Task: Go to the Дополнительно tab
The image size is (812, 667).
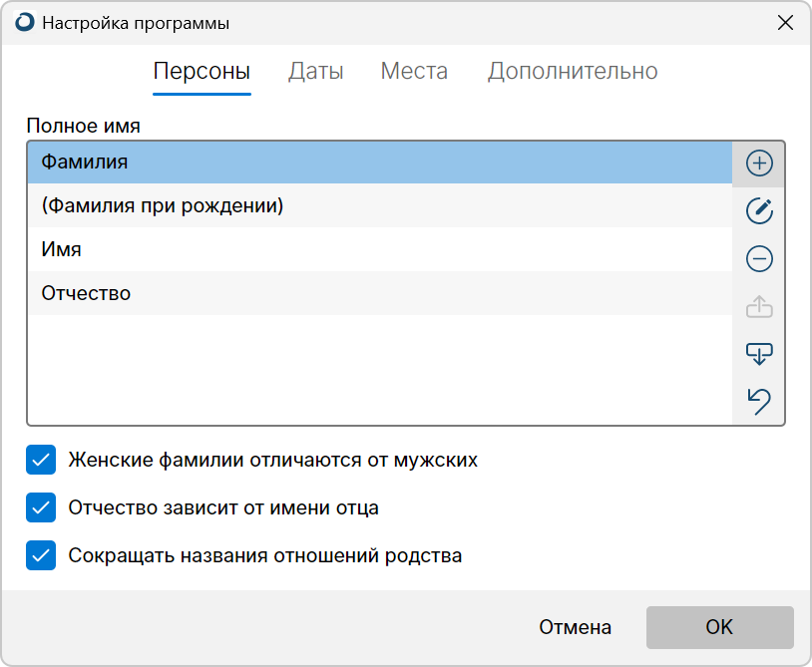Action: pos(572,72)
